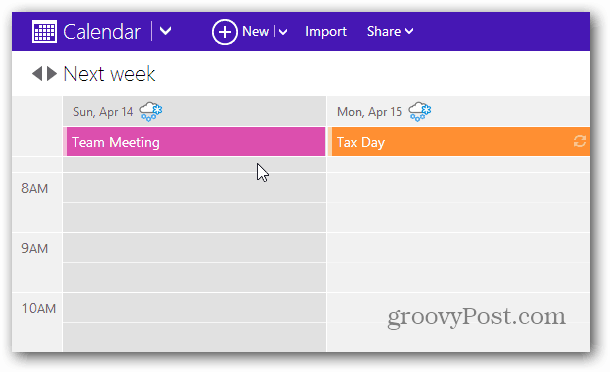Go to previous week with left arrow
Image resolution: width=610 pixels, height=372 pixels.
37,74
